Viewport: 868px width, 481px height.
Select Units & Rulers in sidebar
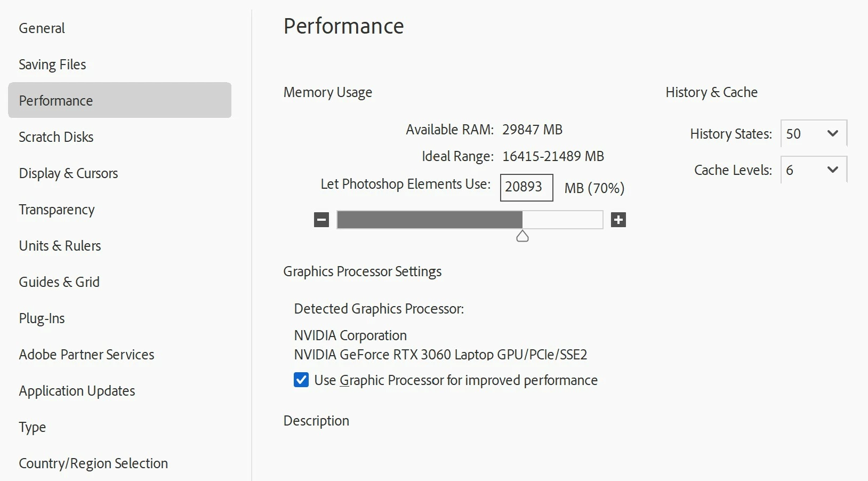pos(60,246)
